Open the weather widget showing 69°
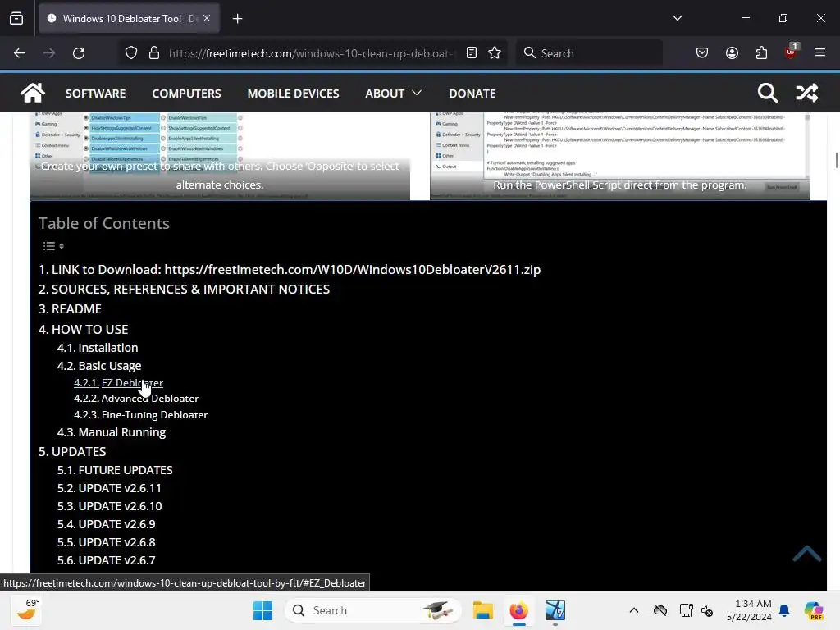 [27, 610]
